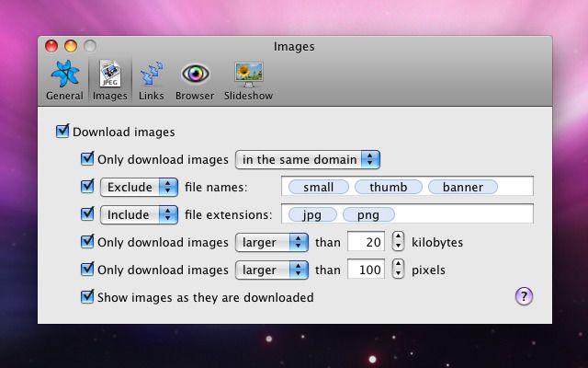Select the Images JPEG toolbar icon
Image resolution: width=588 pixels, height=368 pixels.
pos(109,80)
